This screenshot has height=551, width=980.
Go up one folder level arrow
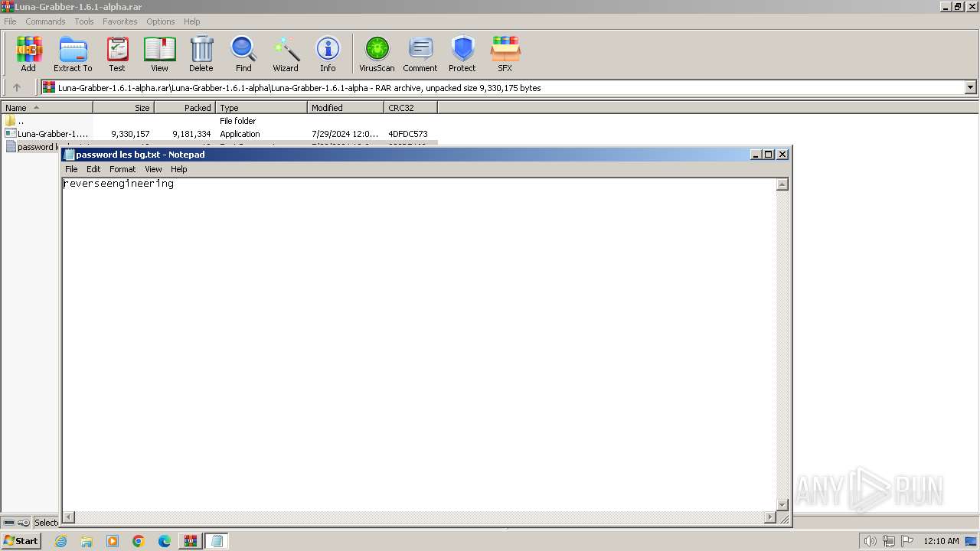[x=17, y=88]
